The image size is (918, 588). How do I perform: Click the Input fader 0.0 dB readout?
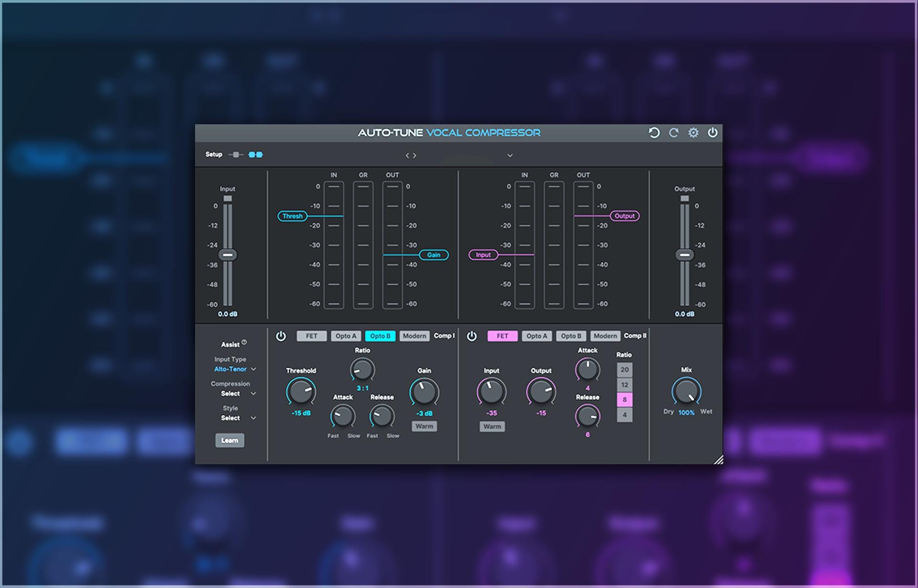228,314
